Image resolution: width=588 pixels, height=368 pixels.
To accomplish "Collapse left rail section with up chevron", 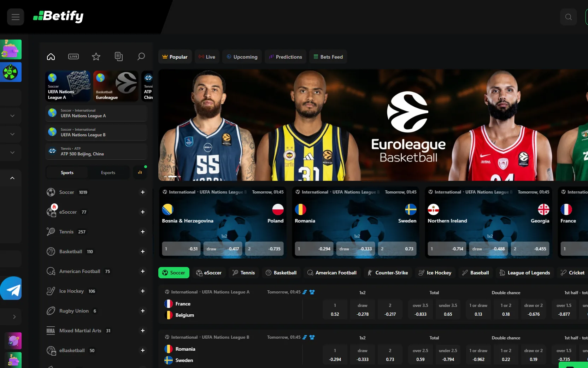I will (x=12, y=178).
